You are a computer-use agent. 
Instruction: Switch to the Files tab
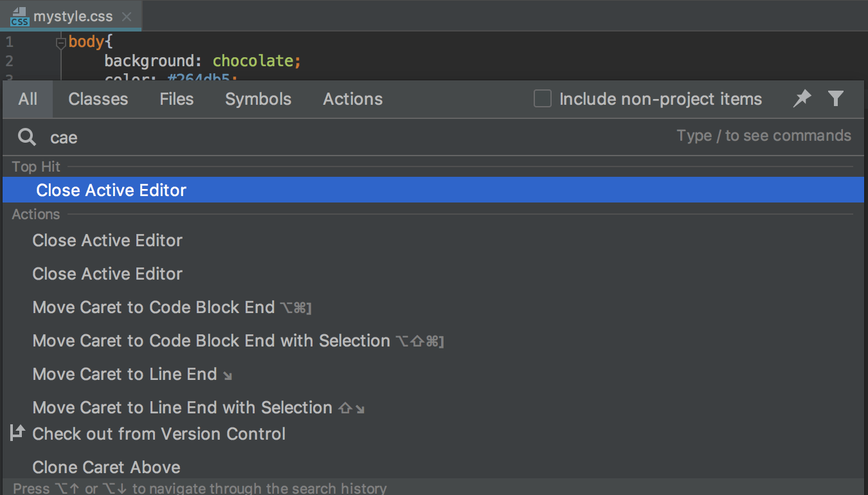coord(177,99)
